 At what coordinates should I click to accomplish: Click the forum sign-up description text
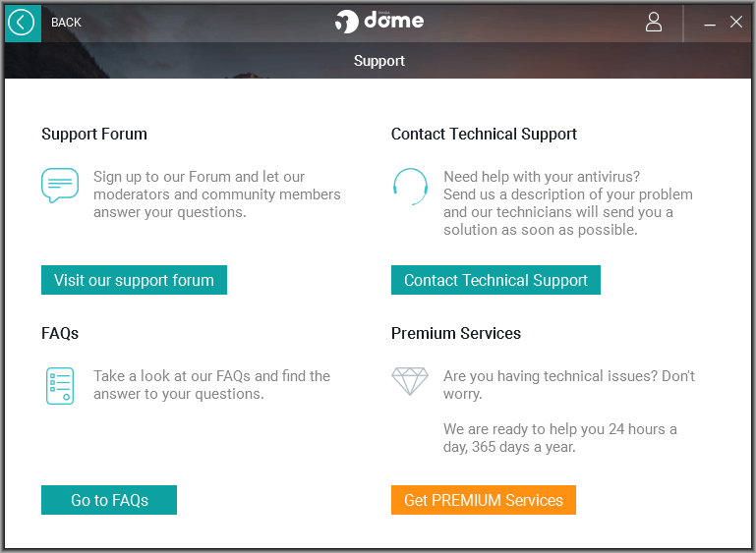coord(217,194)
